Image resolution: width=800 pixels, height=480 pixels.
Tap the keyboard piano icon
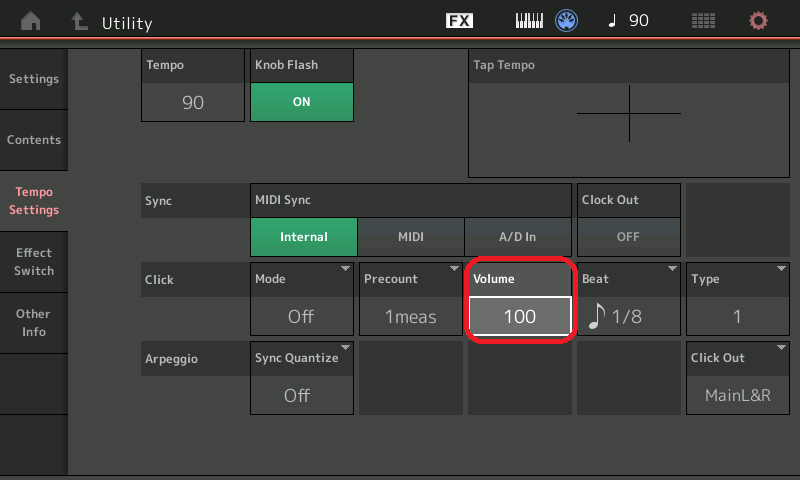tap(530, 21)
